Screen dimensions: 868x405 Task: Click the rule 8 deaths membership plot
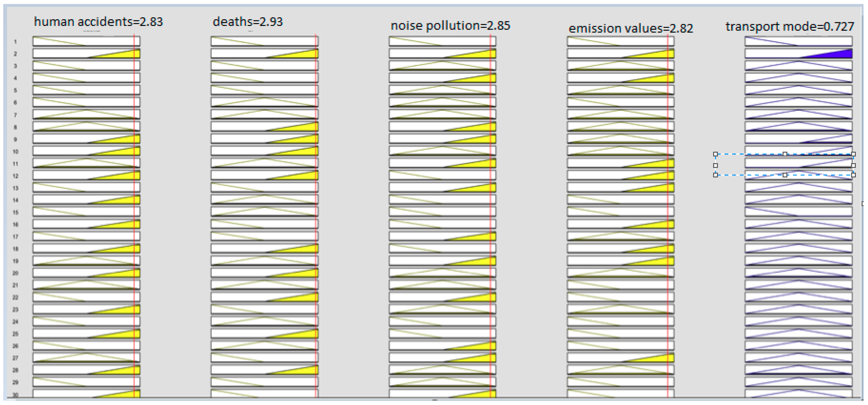pos(265,127)
